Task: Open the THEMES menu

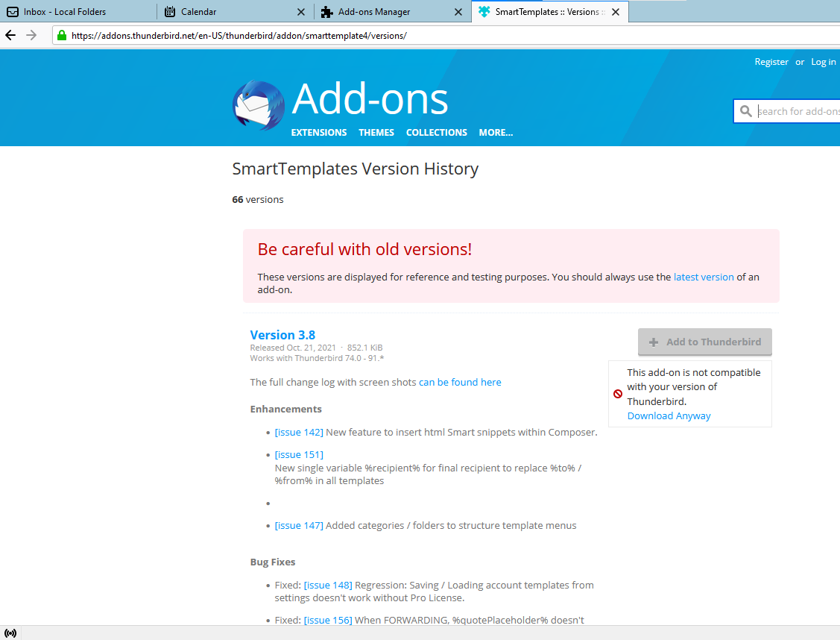Action: point(376,132)
